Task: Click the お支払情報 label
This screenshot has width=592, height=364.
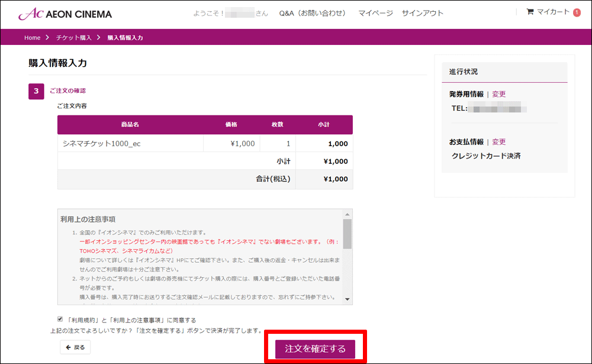Action: coord(466,142)
